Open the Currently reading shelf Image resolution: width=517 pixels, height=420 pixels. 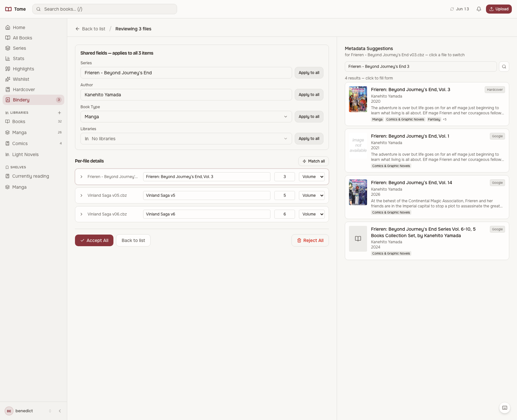pyautogui.click(x=34, y=176)
